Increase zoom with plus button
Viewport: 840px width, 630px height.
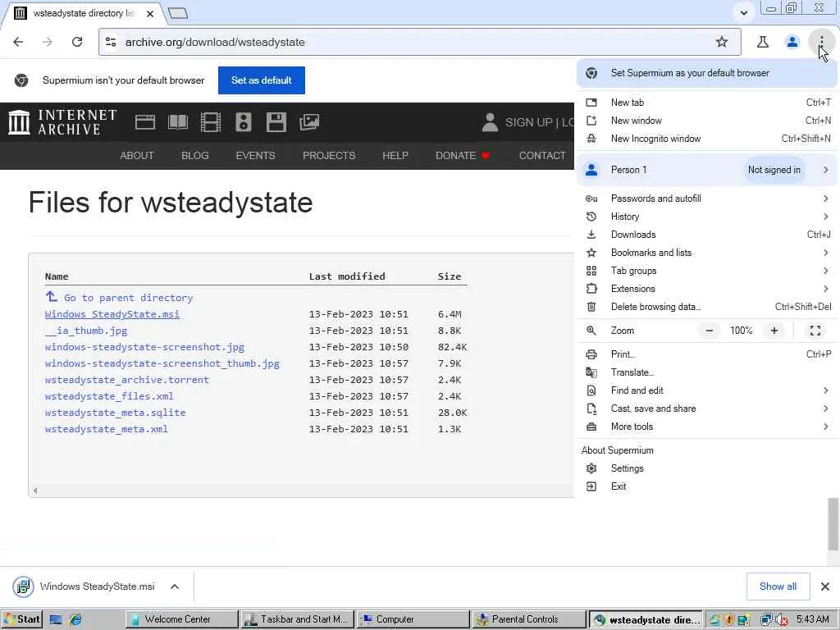click(774, 331)
